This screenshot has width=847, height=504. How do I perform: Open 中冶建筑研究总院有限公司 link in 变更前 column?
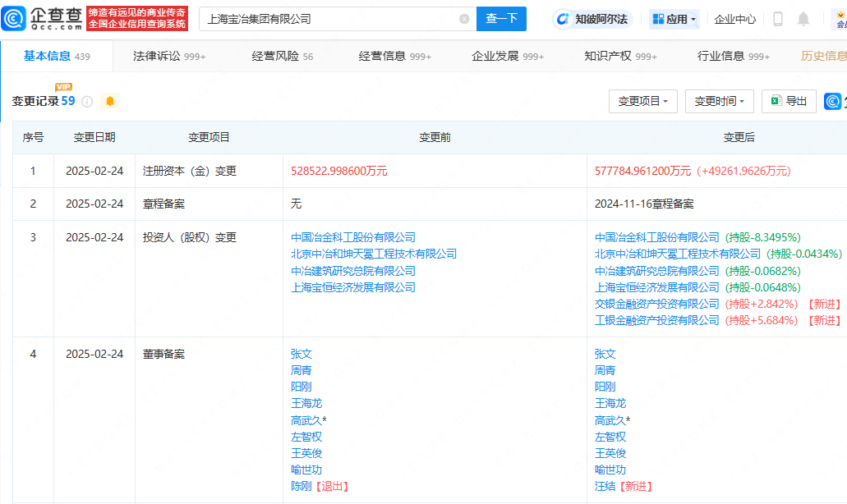tap(353, 271)
